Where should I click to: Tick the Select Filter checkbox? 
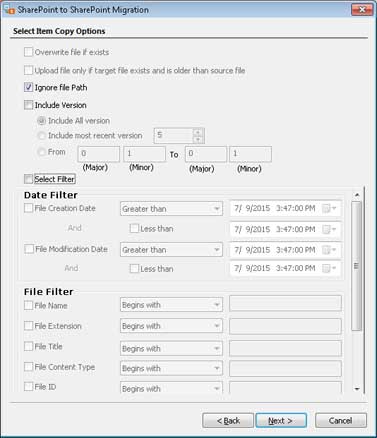point(29,179)
